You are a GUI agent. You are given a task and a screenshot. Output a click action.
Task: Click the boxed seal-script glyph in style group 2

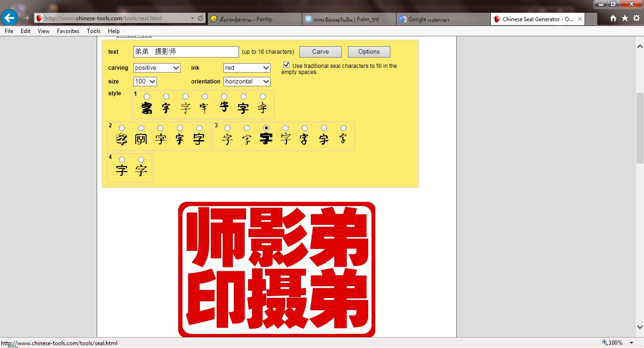(141, 139)
